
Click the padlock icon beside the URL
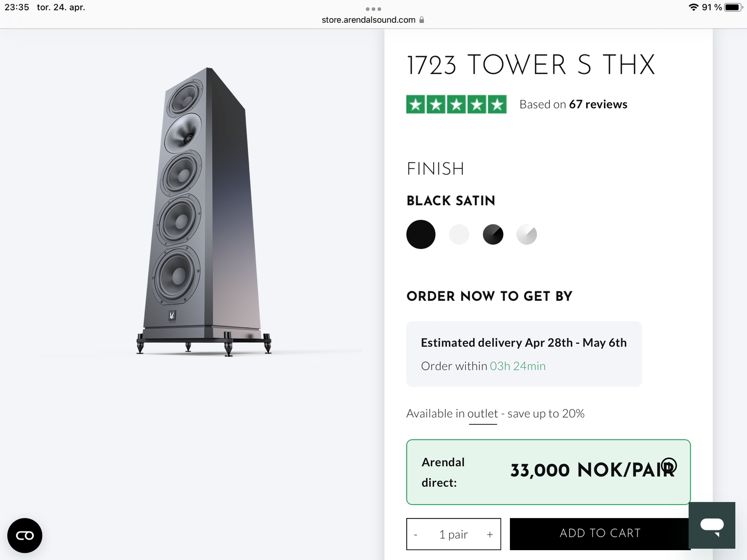(422, 20)
